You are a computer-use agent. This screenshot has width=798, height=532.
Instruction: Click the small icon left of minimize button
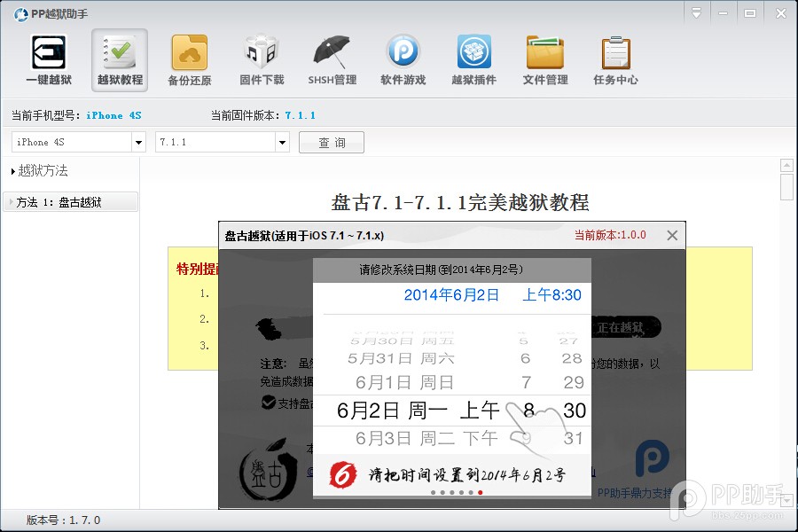click(x=695, y=13)
